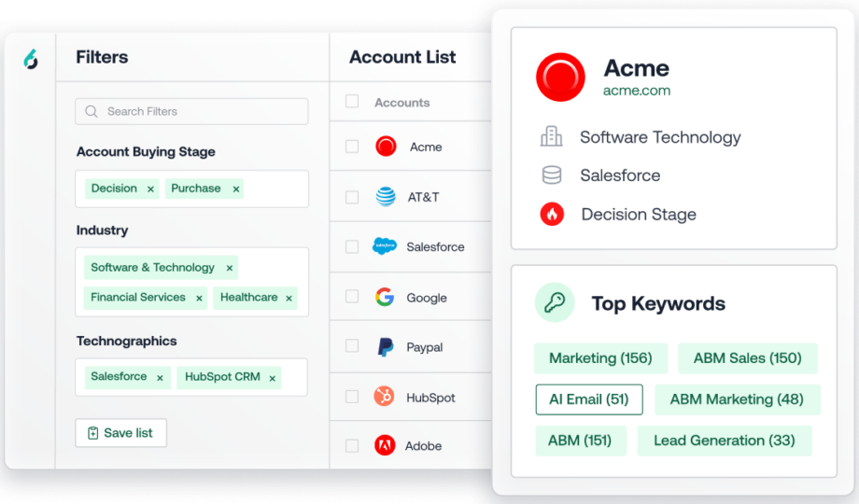Open the acme.com link

(x=637, y=91)
